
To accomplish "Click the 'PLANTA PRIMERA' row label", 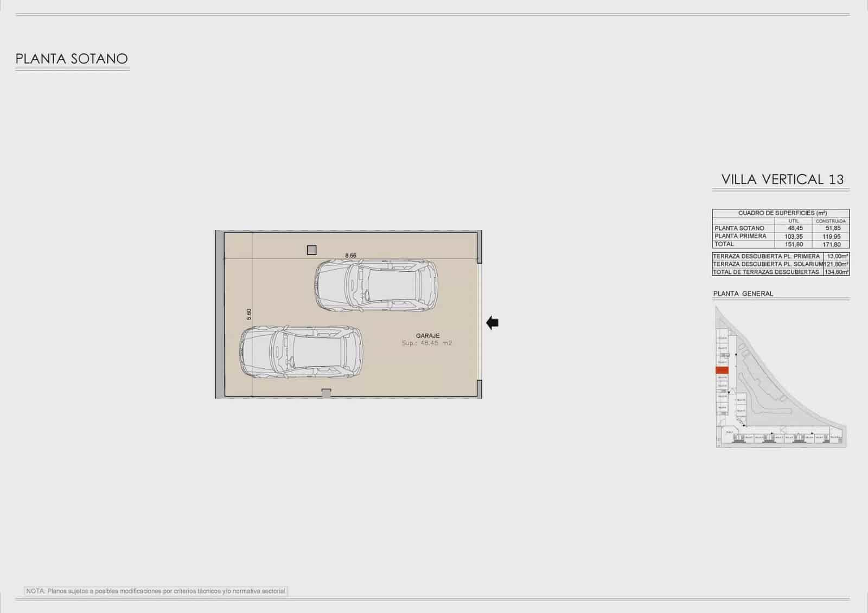I will pyautogui.click(x=741, y=236).
